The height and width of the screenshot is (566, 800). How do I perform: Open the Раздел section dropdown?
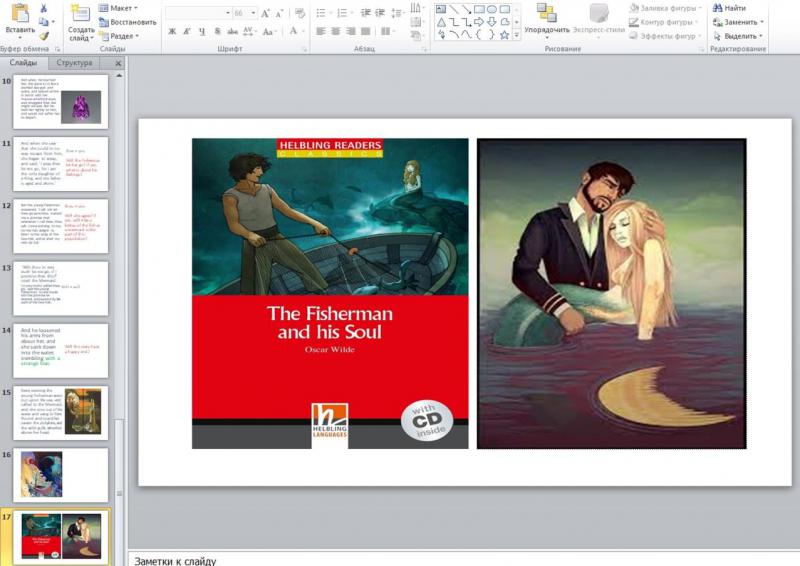pyautogui.click(x=119, y=36)
